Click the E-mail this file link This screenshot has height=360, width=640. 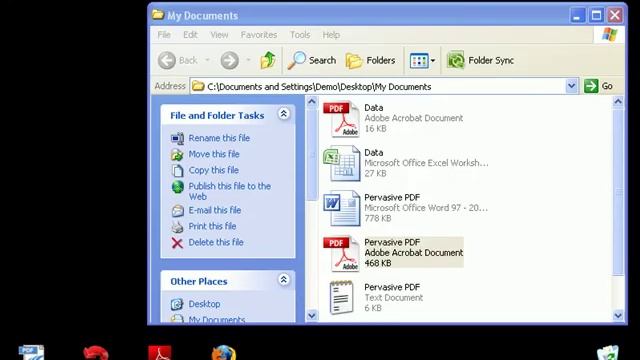[x=215, y=210]
